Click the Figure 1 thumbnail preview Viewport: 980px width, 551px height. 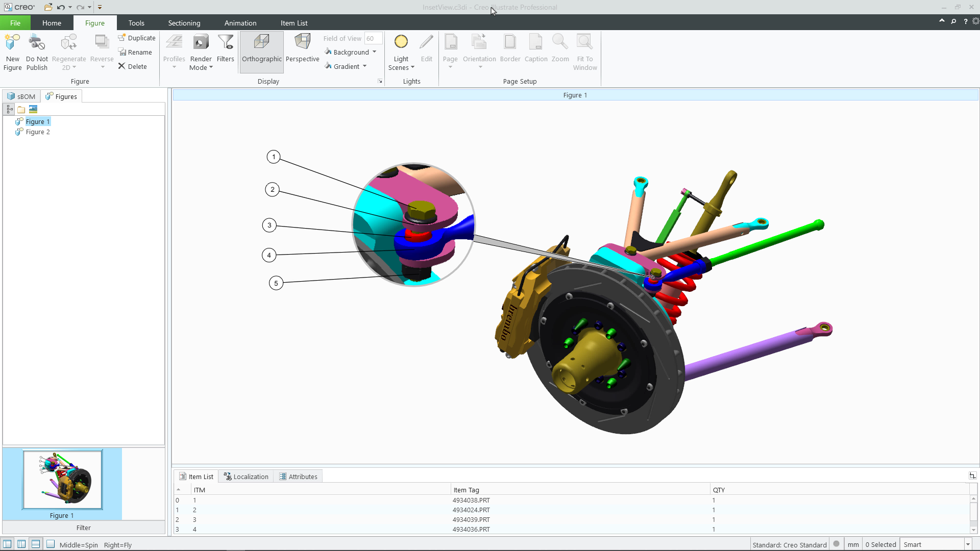[62, 480]
